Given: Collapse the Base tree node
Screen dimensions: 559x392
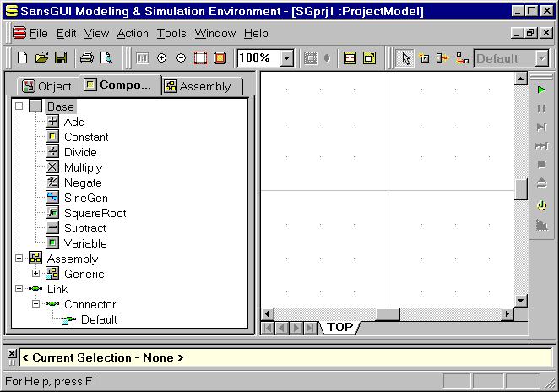Looking at the screenshot, I should pyautogui.click(x=19, y=106).
